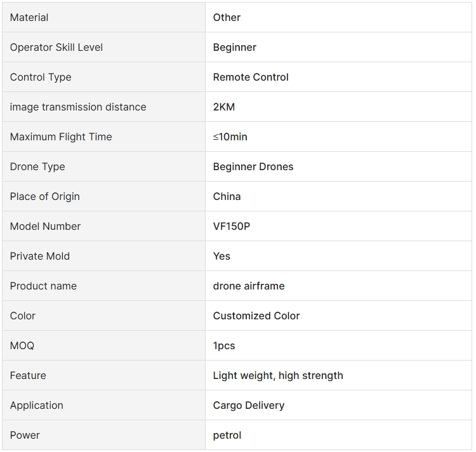Click the Beginner skill level value

235,48
